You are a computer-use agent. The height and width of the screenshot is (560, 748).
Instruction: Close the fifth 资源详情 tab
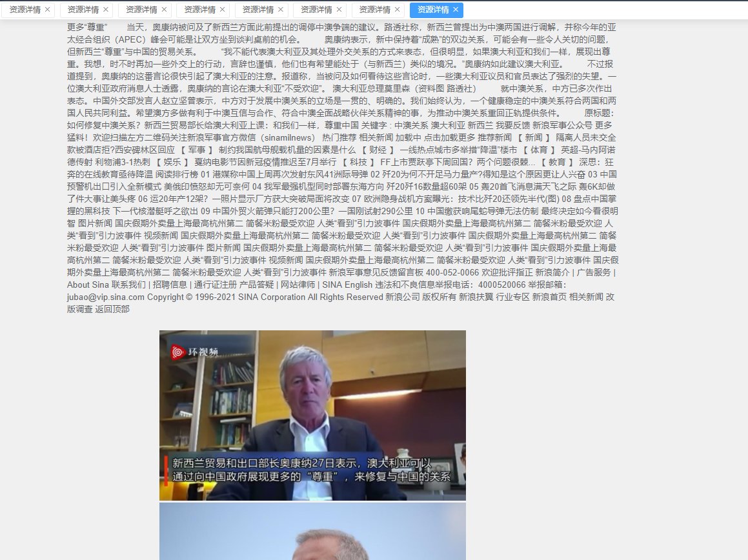pos(281,10)
